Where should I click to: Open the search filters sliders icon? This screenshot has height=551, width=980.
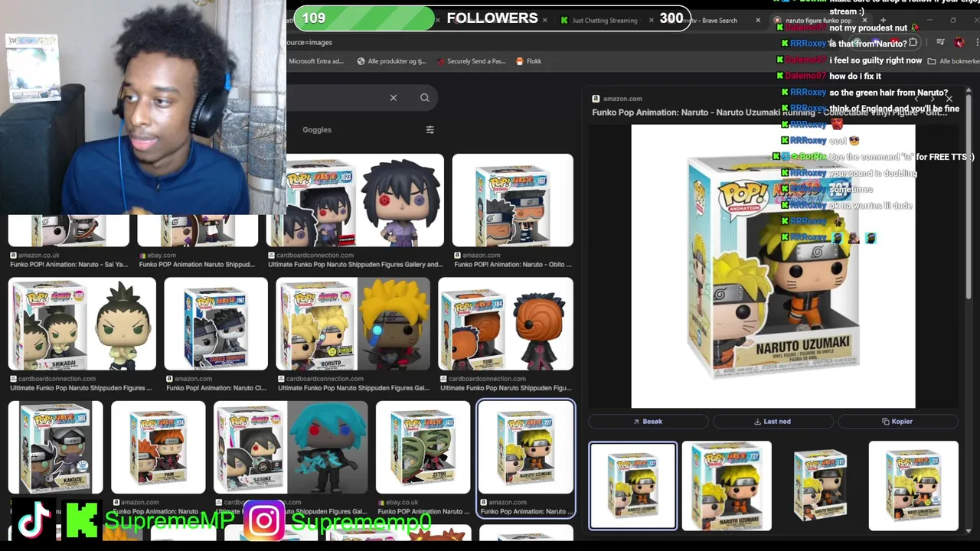(430, 130)
